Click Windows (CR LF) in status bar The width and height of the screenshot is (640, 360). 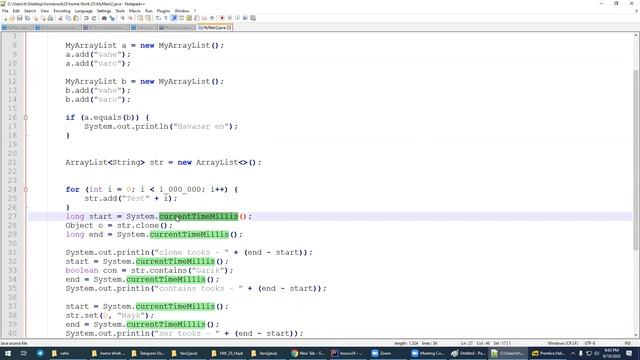point(563,343)
